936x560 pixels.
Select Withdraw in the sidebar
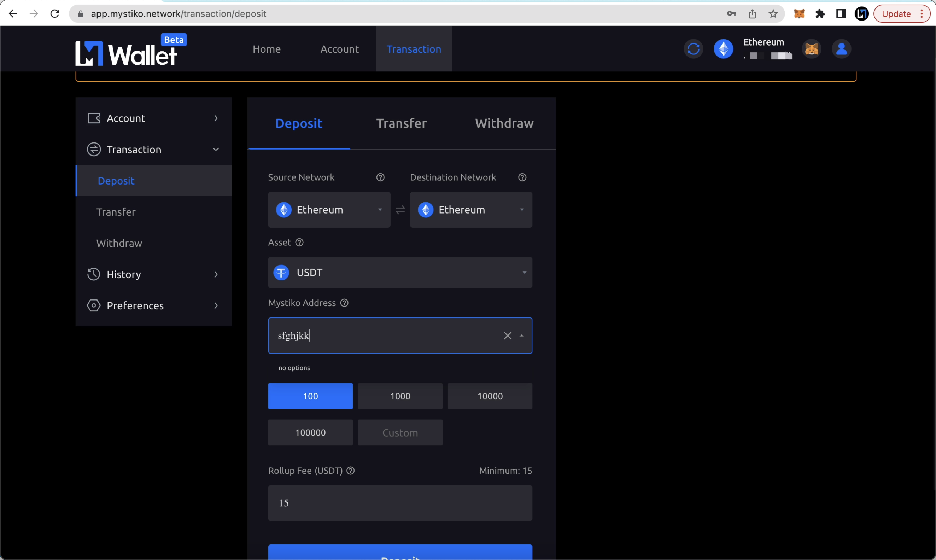click(153, 243)
